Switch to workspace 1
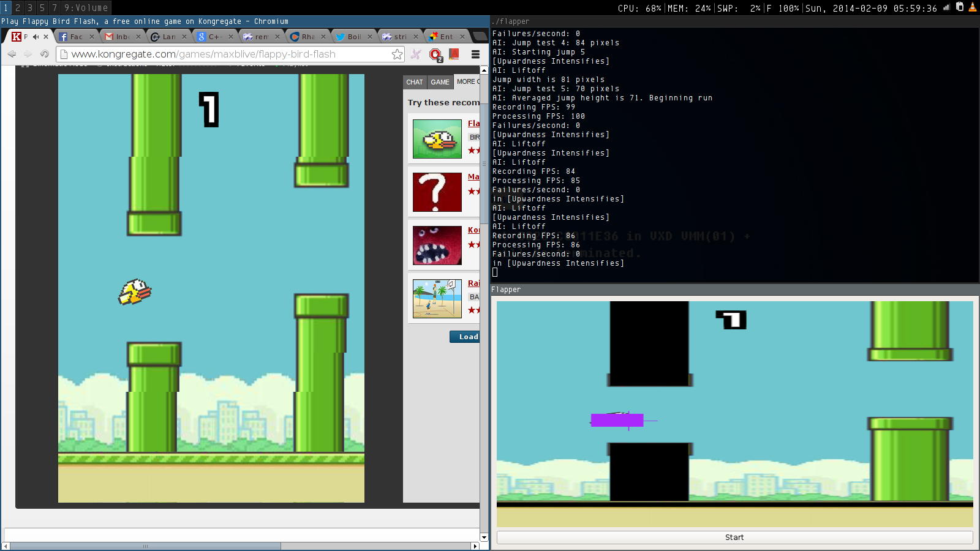 (6, 8)
